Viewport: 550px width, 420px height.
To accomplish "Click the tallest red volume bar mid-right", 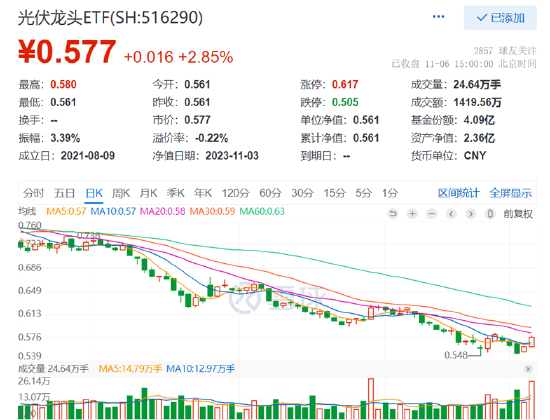I will coord(371,399).
